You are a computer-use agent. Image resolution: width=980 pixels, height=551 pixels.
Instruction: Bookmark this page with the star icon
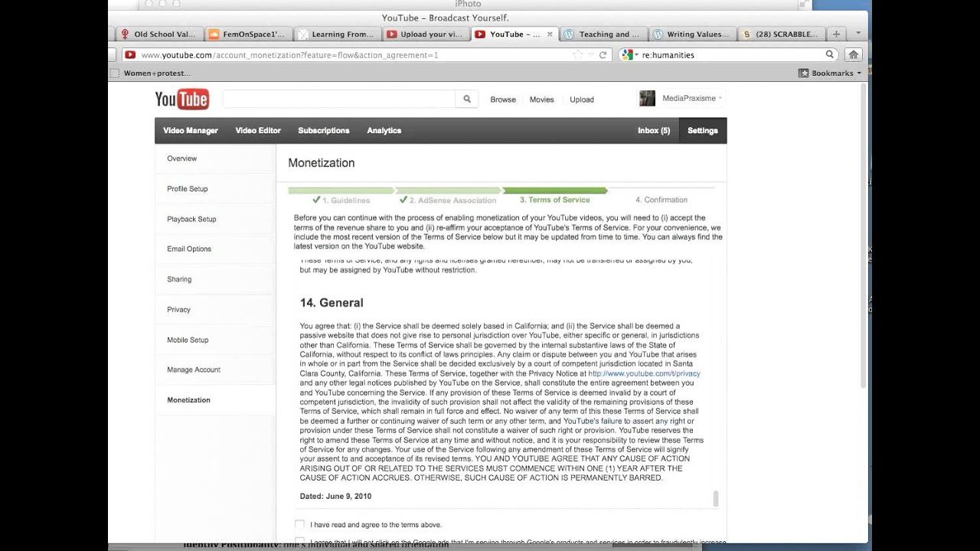pos(577,55)
